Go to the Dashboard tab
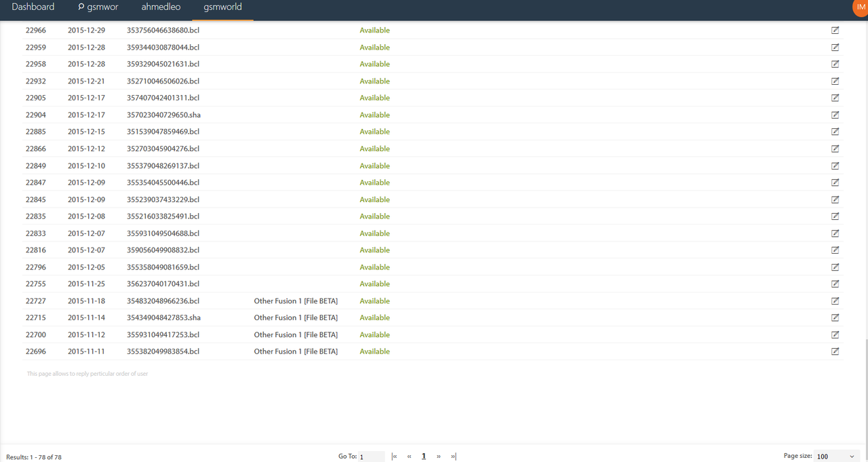 [33, 7]
